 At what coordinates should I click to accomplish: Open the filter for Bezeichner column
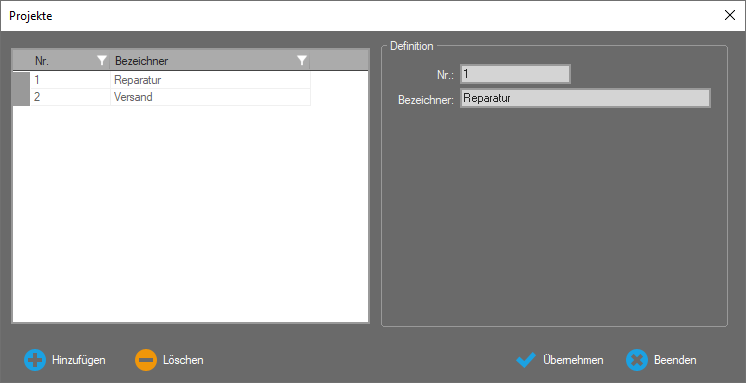tap(302, 60)
